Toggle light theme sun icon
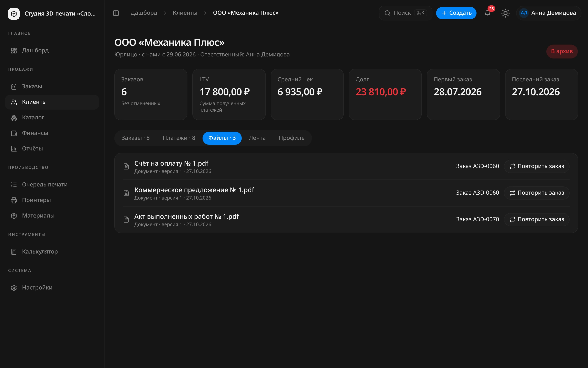588x368 pixels. (x=505, y=13)
